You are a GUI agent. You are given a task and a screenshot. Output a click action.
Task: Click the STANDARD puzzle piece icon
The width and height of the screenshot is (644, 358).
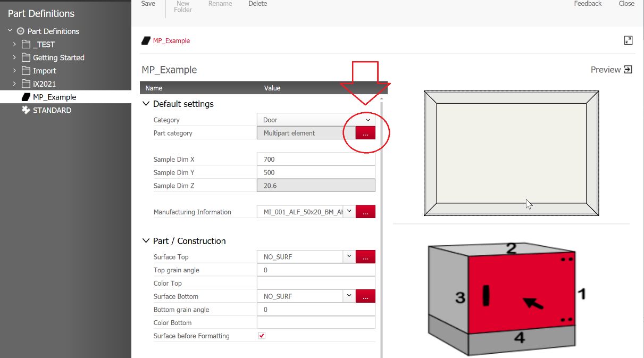[26, 110]
